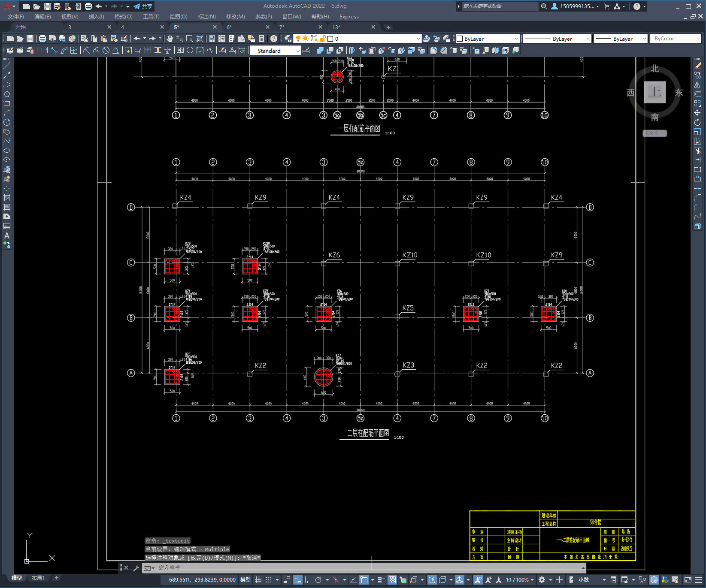706x588 pixels.
Task: Close the 5* drawing tab
Action: pyautogui.click(x=215, y=27)
